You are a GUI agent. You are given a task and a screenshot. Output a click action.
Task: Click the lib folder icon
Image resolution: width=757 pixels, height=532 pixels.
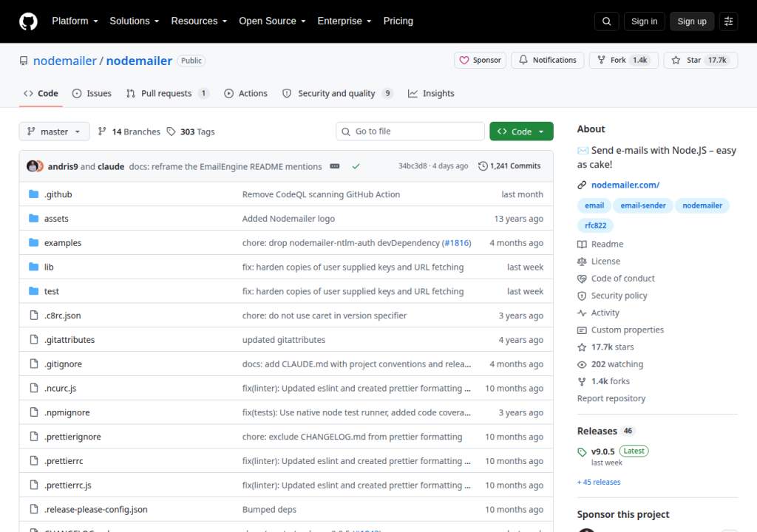(34, 267)
